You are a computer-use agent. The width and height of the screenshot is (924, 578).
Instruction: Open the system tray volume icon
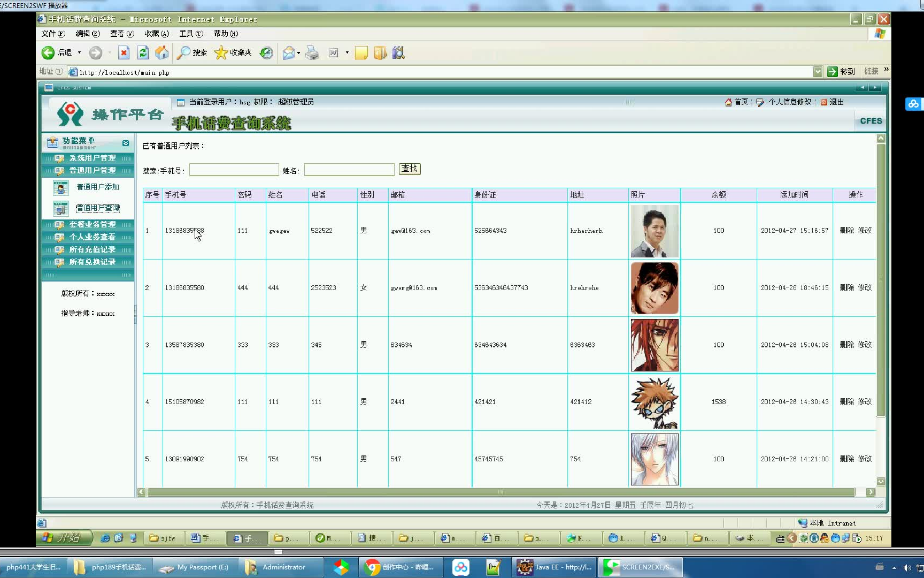pyautogui.click(x=907, y=567)
